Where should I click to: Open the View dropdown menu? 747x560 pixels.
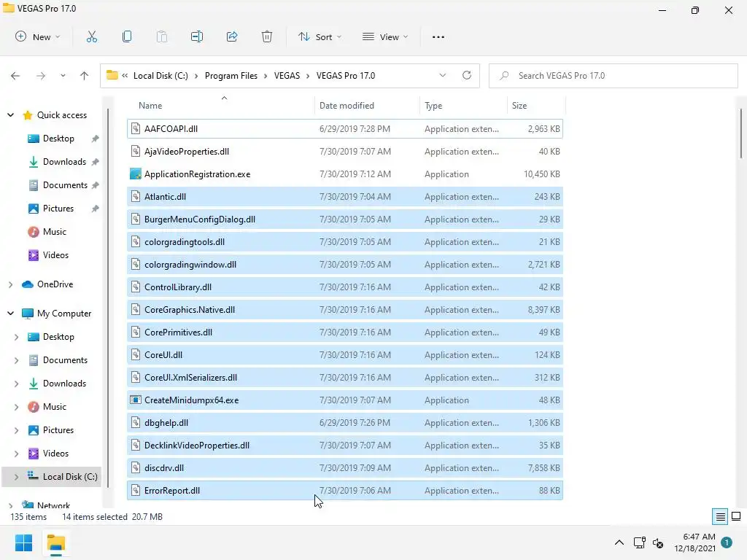[x=385, y=36]
